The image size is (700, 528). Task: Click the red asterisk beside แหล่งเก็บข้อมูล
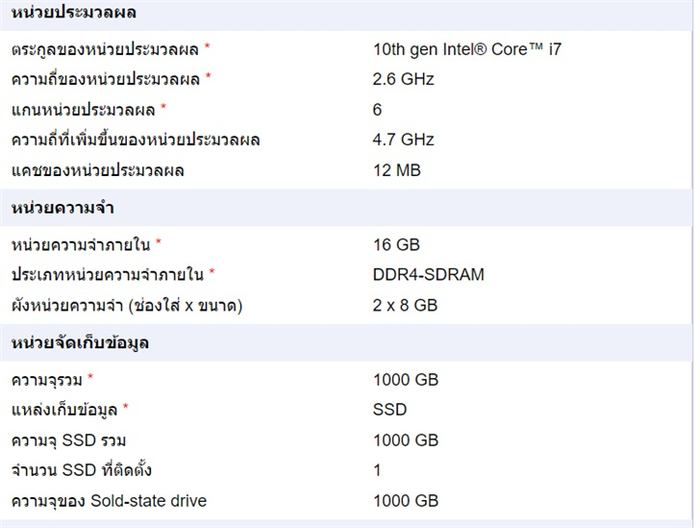pos(126,408)
